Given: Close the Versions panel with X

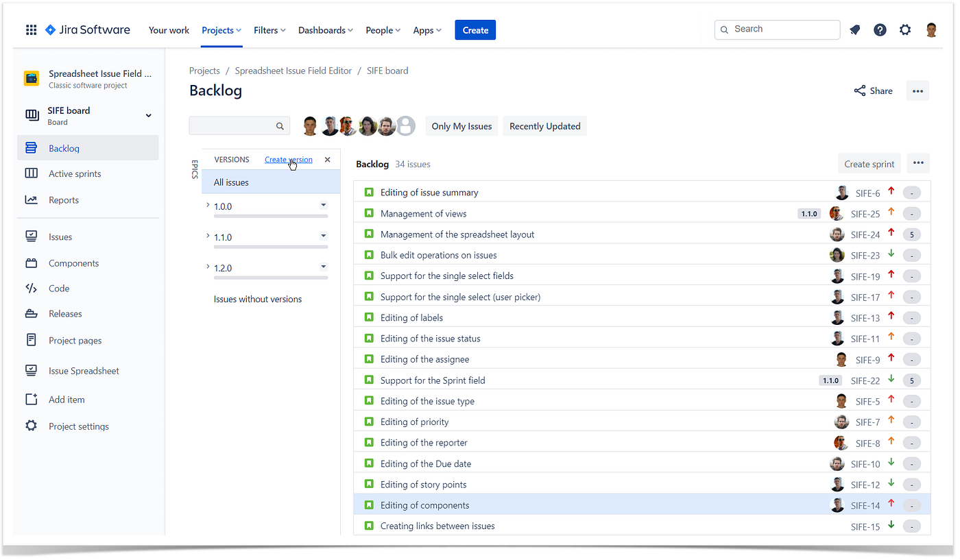Looking at the screenshot, I should click(327, 160).
